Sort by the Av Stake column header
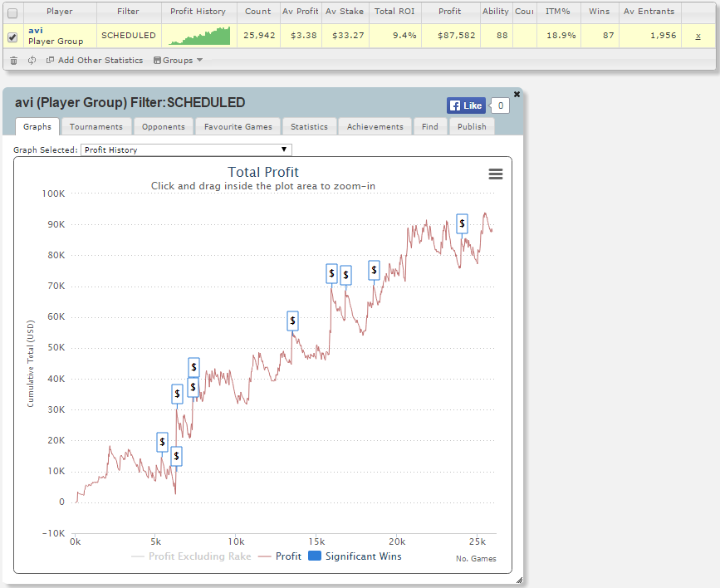720x588 pixels. click(x=345, y=12)
